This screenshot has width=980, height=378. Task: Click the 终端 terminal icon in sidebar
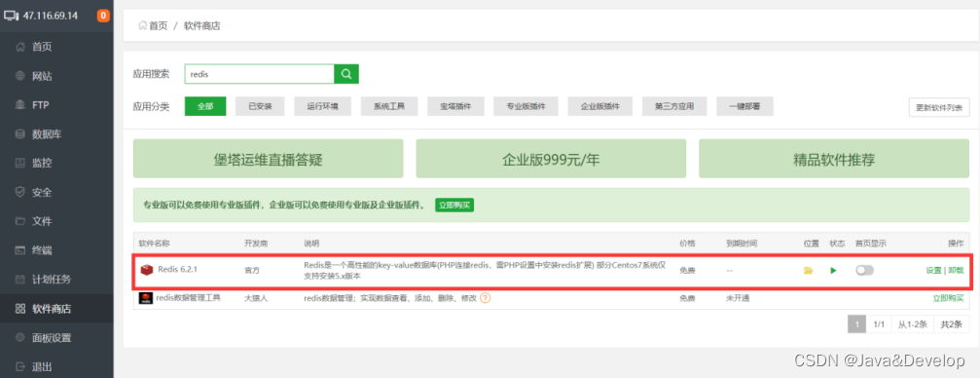tap(20, 250)
